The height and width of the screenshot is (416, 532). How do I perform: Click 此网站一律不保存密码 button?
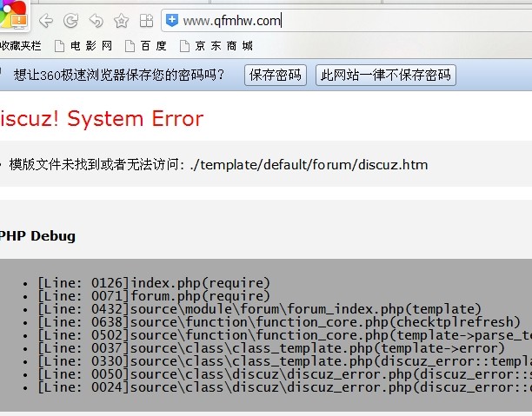click(386, 75)
